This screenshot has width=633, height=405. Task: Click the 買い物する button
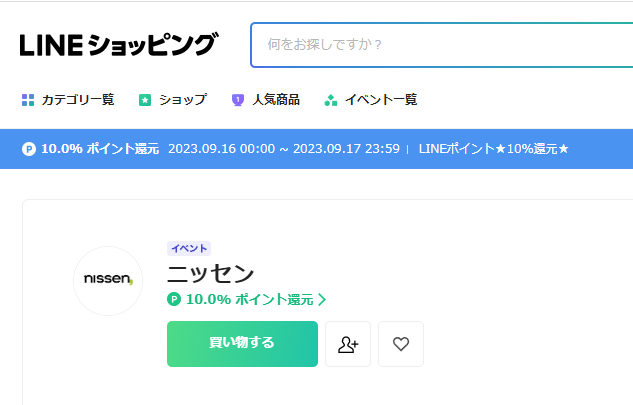tap(242, 344)
